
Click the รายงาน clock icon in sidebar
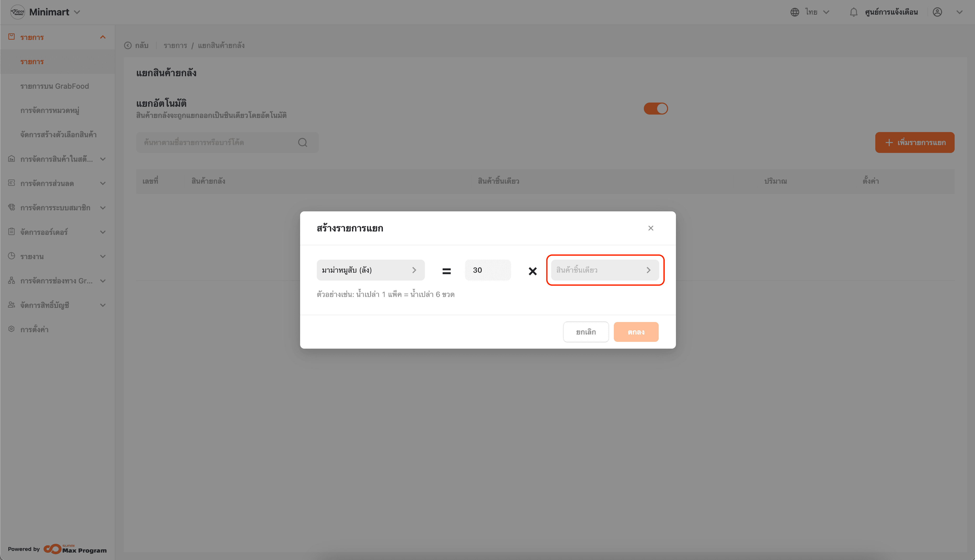(x=11, y=256)
